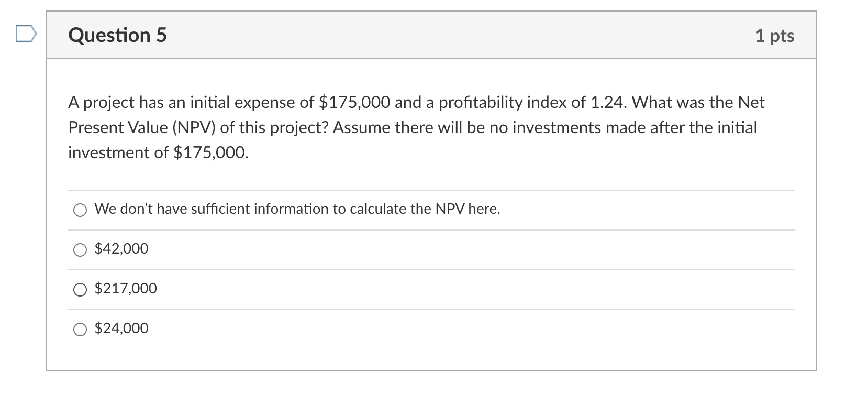This screenshot has width=868, height=394.
Task: Click the "We don't have sufficient information" answer text
Action: point(297,209)
